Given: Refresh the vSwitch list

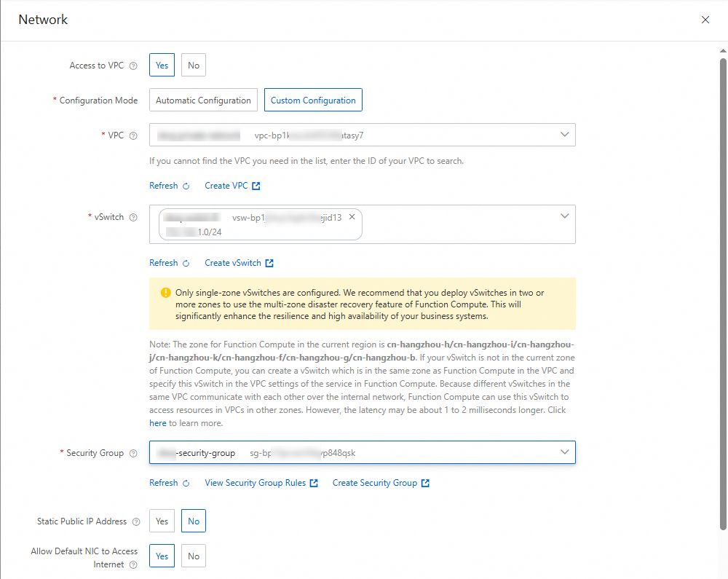Looking at the screenshot, I should 163,263.
